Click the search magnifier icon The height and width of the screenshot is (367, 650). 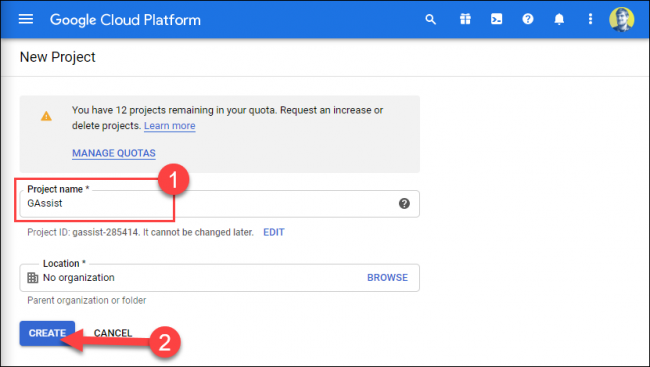point(431,19)
